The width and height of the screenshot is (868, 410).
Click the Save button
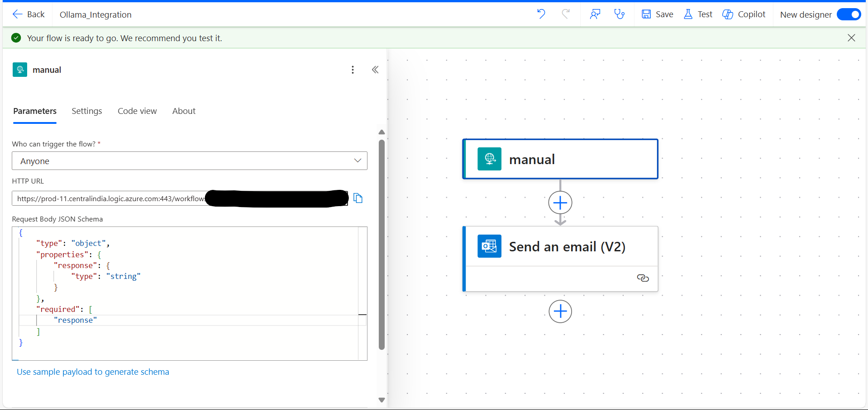tap(658, 14)
